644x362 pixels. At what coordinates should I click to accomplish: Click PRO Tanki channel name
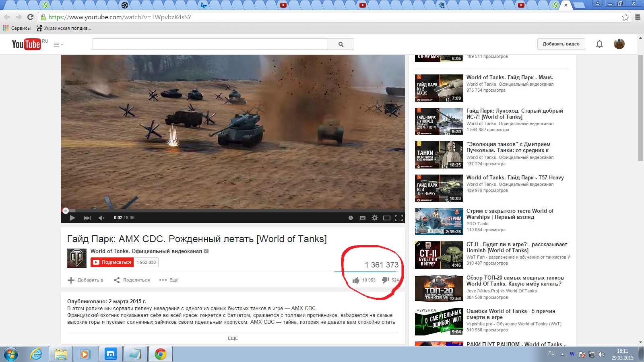tap(477, 224)
